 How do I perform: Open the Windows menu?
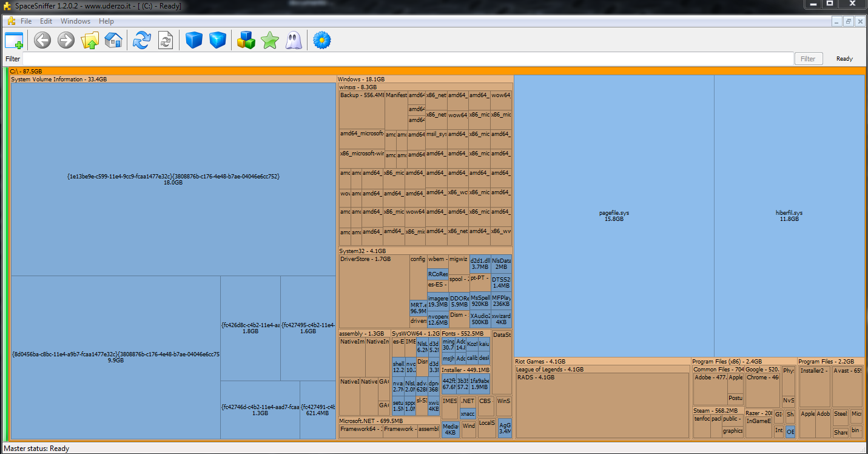click(75, 21)
